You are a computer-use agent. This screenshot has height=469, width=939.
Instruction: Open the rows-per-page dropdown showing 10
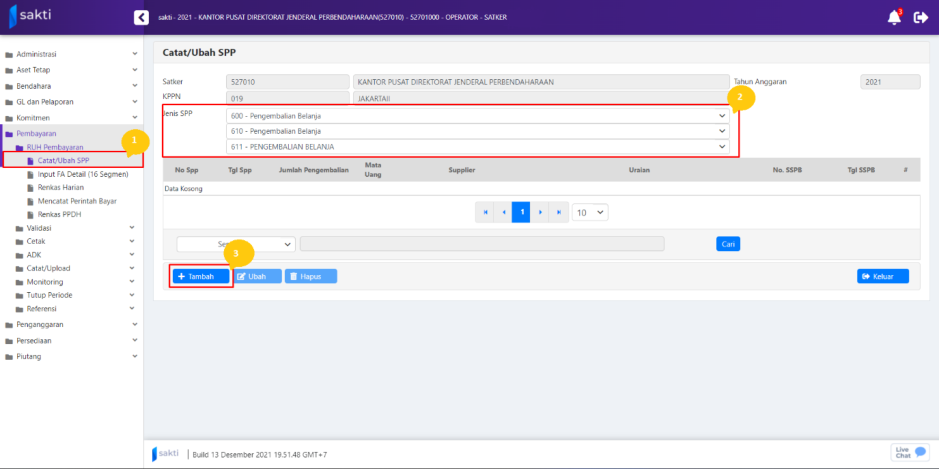[590, 212]
